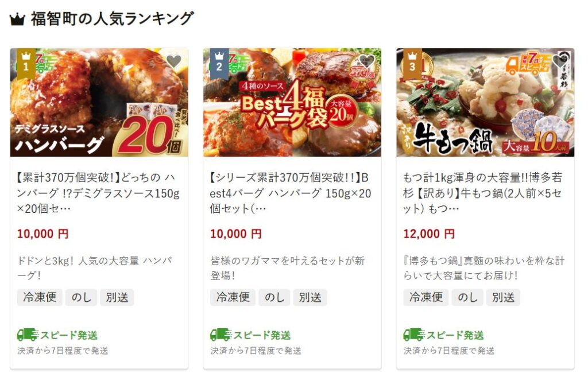
Task: Click 冷凍便 tag on first card
Action: (40, 298)
